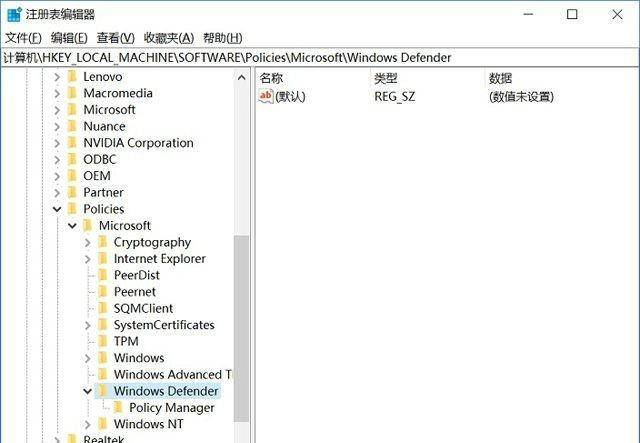640x443 pixels.
Task: Click the NVIDIA Corporation folder icon
Action: tap(72, 143)
